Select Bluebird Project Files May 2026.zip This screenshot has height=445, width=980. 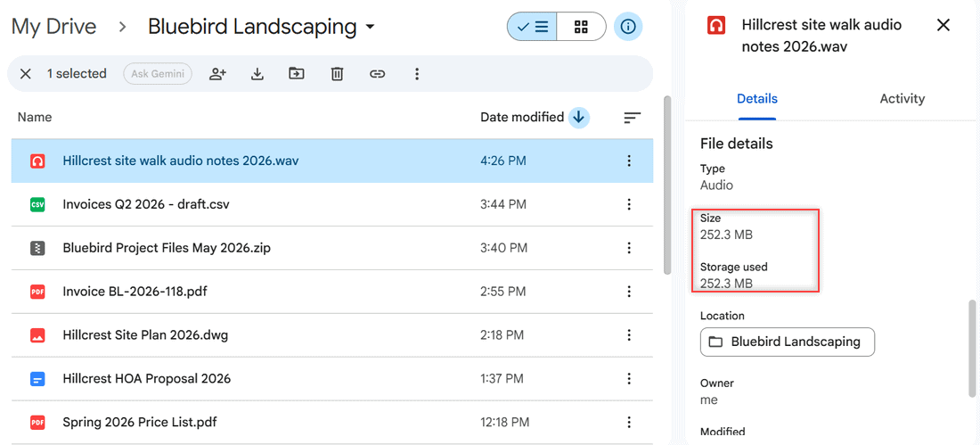pos(332,248)
